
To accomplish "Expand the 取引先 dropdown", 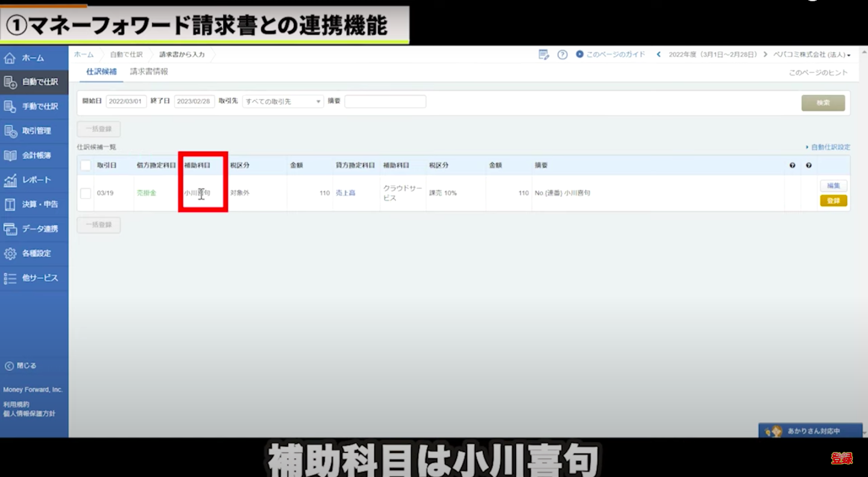I will coord(283,102).
